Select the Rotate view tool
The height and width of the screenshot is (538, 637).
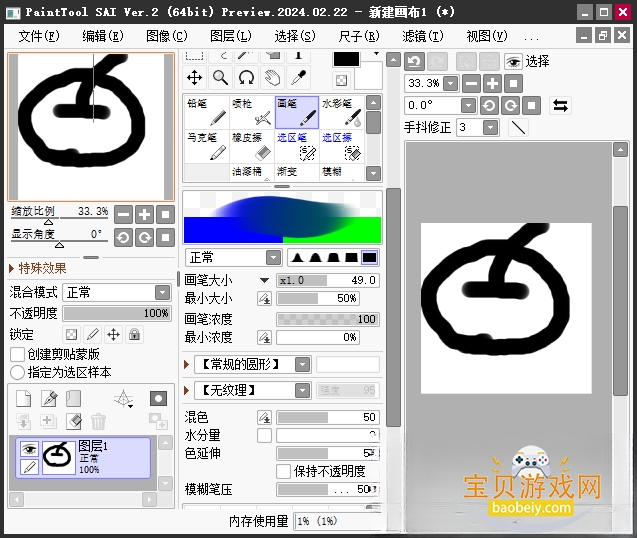(x=247, y=77)
